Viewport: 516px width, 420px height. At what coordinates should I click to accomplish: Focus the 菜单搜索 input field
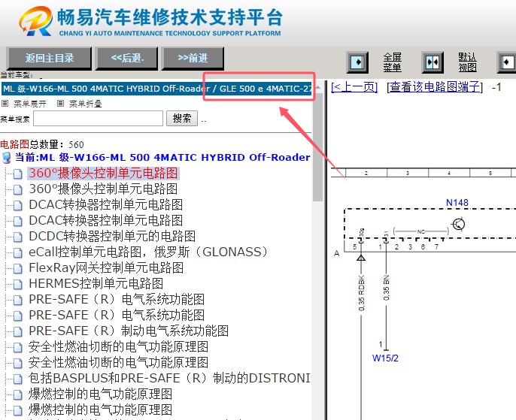pos(98,118)
